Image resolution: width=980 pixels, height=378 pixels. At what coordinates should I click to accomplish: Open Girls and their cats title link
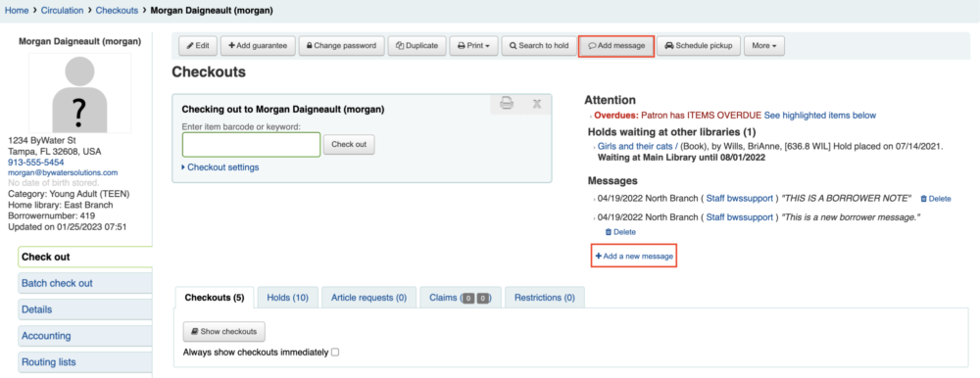click(x=638, y=146)
